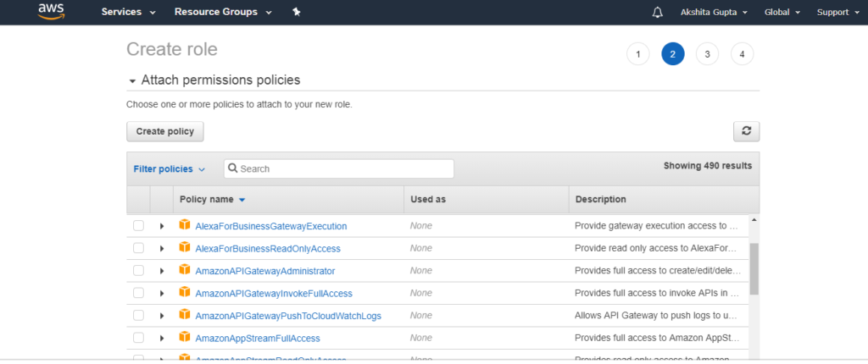Image resolution: width=868 pixels, height=364 pixels.
Task: Click the AlexaForBusinessReadOnlyAccess policy box icon
Action: click(x=185, y=248)
